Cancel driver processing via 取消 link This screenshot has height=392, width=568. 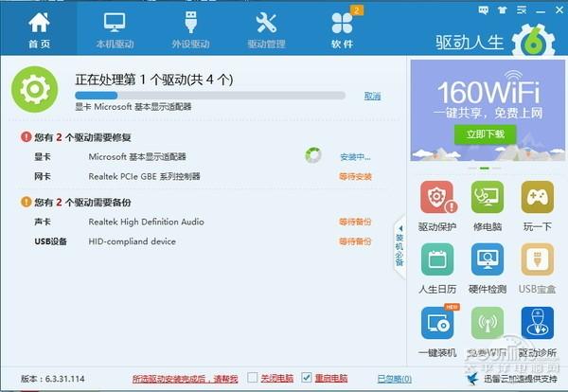[372, 96]
